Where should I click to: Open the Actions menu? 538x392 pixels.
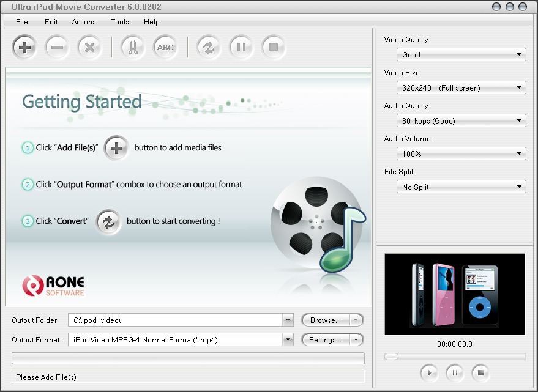point(84,21)
